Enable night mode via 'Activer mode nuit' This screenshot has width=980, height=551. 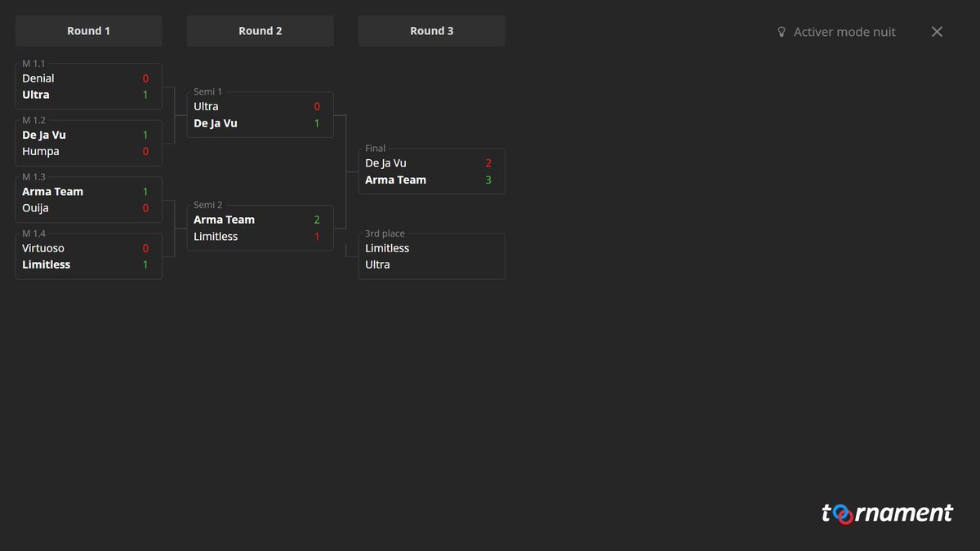click(844, 32)
